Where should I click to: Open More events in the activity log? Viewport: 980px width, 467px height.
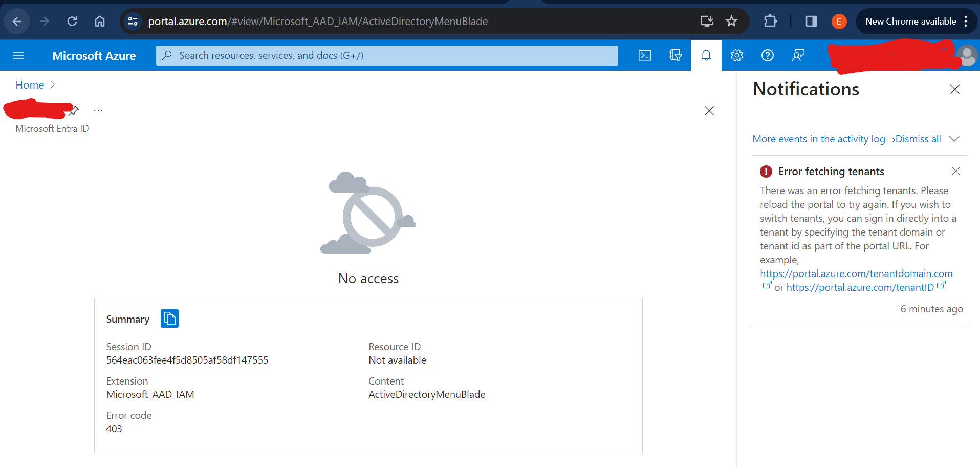coord(824,139)
